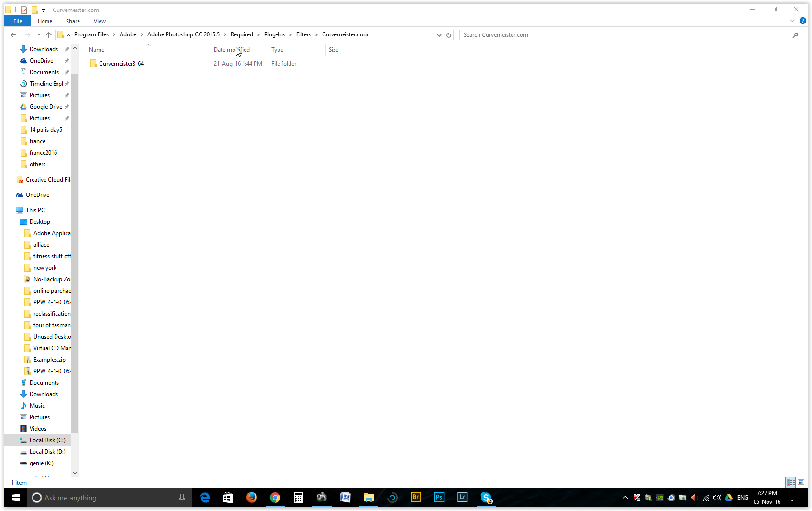This screenshot has width=812, height=511.
Task: Go to Plug-Ins in the breadcrumb path
Action: 274,34
